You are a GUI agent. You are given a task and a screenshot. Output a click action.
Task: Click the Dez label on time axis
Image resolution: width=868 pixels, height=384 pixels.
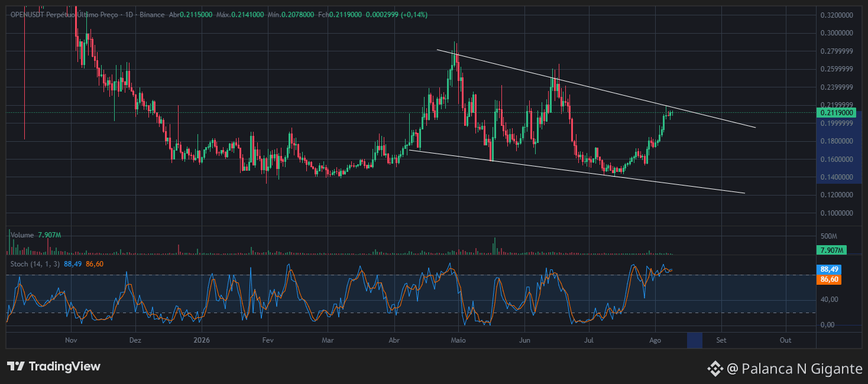[135, 340]
